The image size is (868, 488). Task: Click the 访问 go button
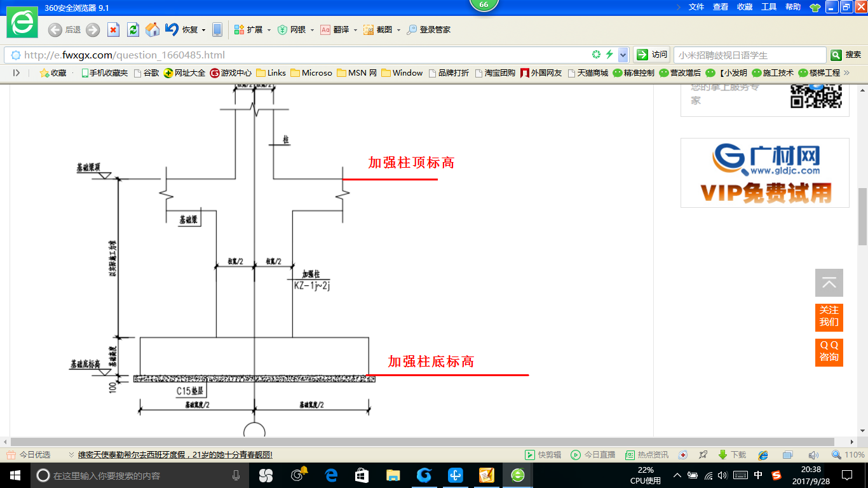[651, 55]
